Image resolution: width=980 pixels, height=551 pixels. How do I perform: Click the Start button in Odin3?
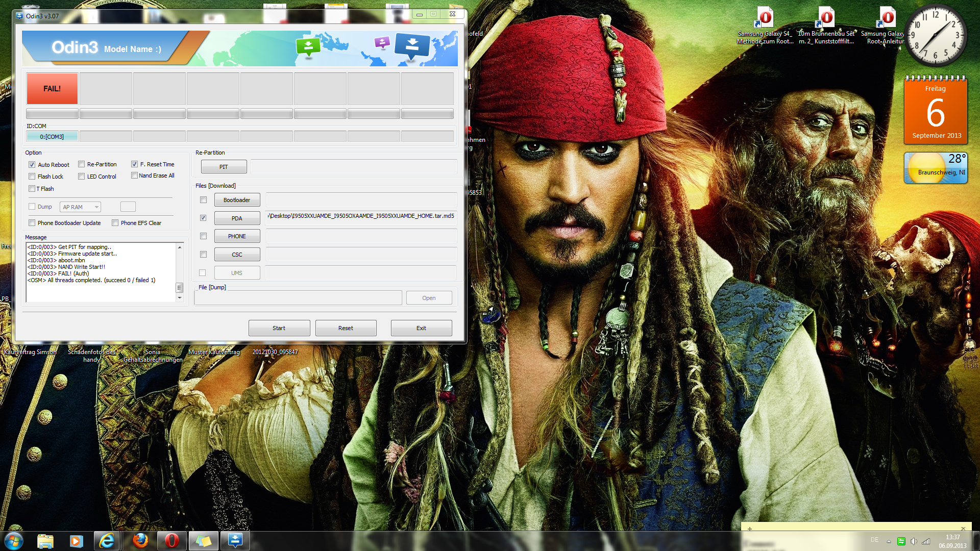[279, 328]
